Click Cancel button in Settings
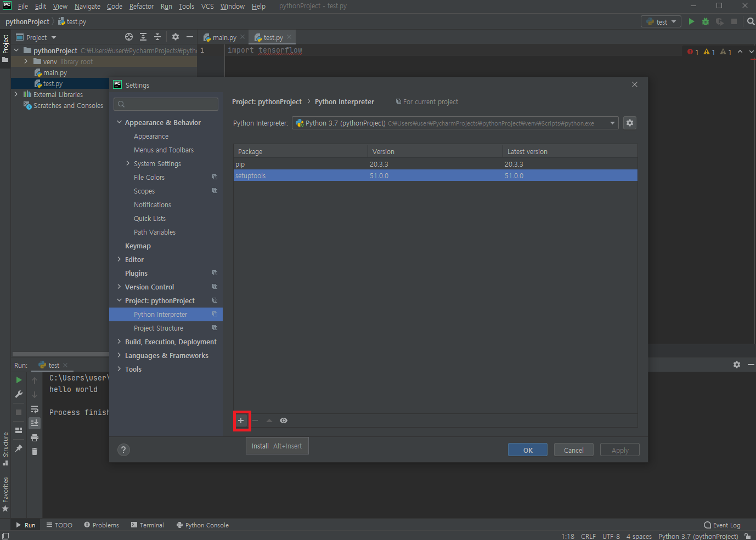Viewport: 756px width, 540px height. coord(574,450)
